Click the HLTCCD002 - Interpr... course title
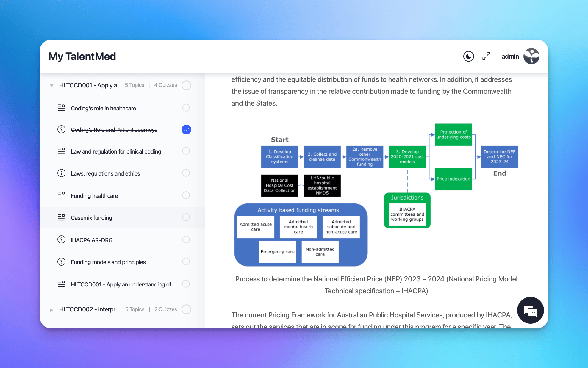 tap(89, 309)
